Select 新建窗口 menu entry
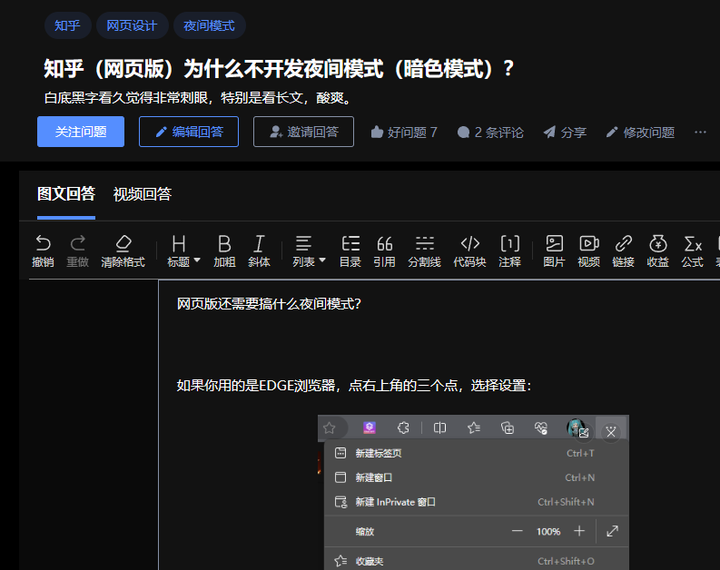The image size is (720, 570). [x=476, y=478]
